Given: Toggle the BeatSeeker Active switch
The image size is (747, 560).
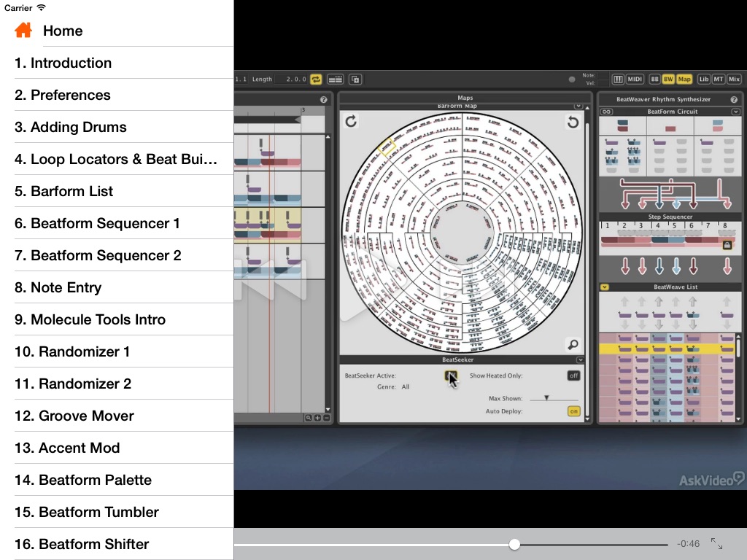Looking at the screenshot, I should tap(451, 376).
